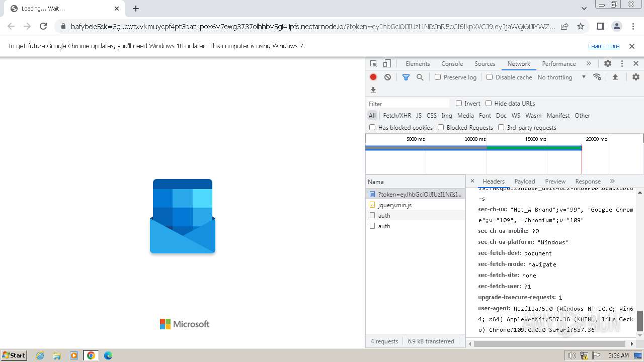Open Network panel settings gear
The width and height of the screenshot is (644, 362).
[x=636, y=77]
